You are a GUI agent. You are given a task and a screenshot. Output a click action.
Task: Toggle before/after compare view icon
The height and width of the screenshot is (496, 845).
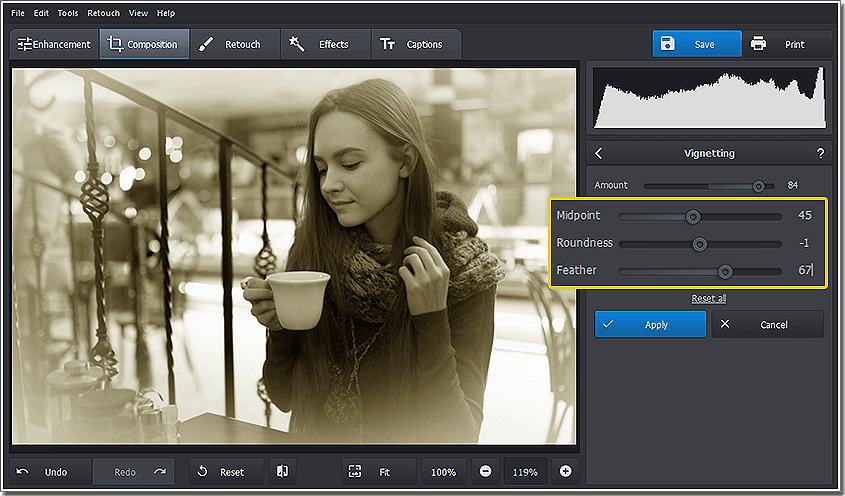[282, 471]
